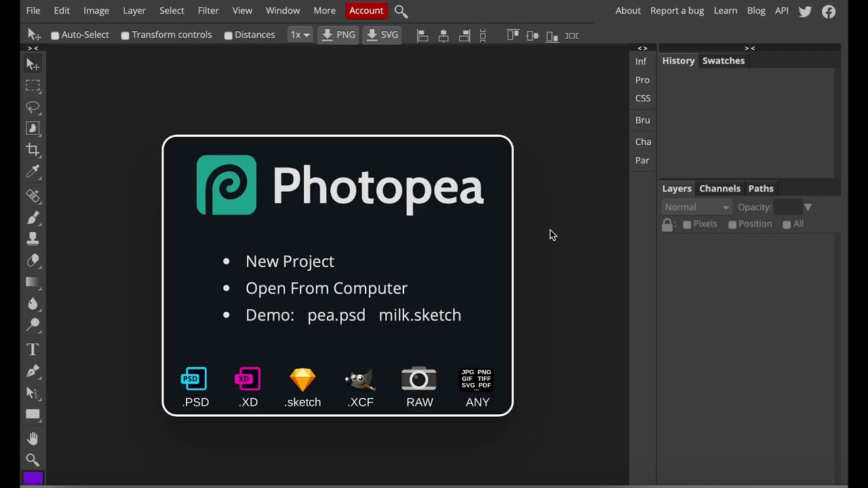Image resolution: width=868 pixels, height=488 pixels.
Task: Open Photopea's Facebook page
Action: (x=829, y=11)
